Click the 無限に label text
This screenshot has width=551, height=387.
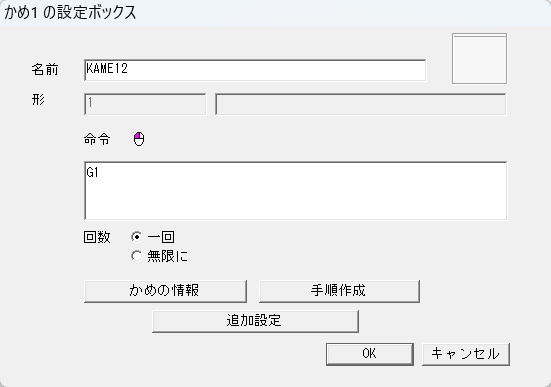click(x=168, y=256)
